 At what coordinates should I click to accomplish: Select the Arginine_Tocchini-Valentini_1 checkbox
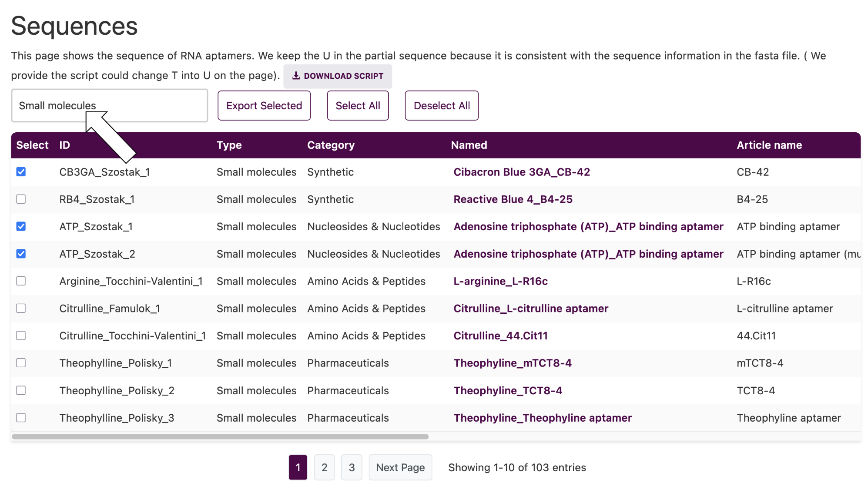click(x=21, y=281)
